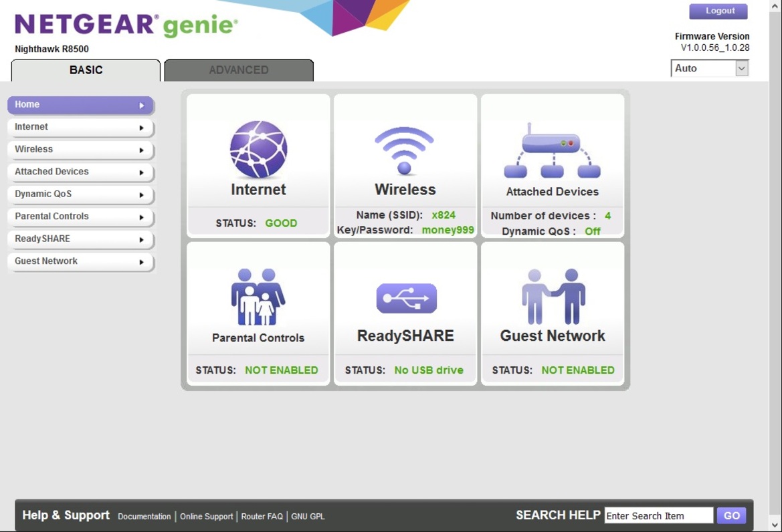Open the ReadySHARE USB icon
Image resolution: width=782 pixels, height=532 pixels.
[x=407, y=298]
